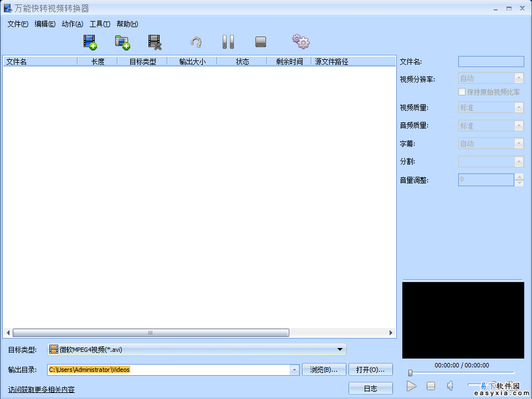Click the stop conversion square icon
532x399 pixels.
(x=260, y=42)
